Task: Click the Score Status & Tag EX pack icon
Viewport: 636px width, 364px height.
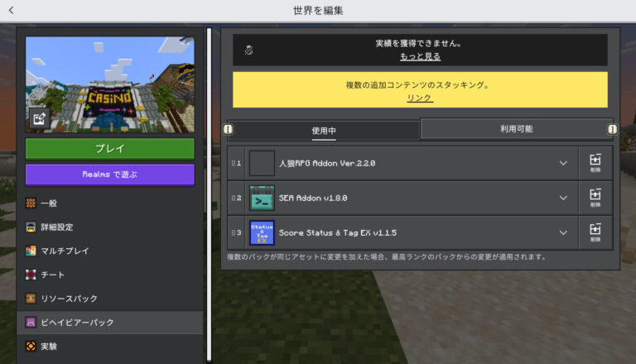Action: pyautogui.click(x=262, y=233)
